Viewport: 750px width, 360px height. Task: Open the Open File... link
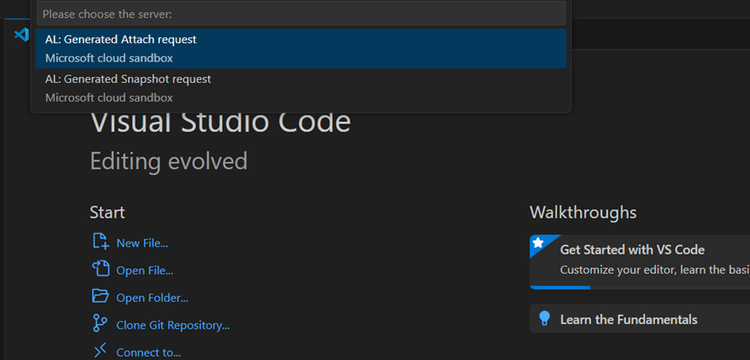click(x=145, y=271)
